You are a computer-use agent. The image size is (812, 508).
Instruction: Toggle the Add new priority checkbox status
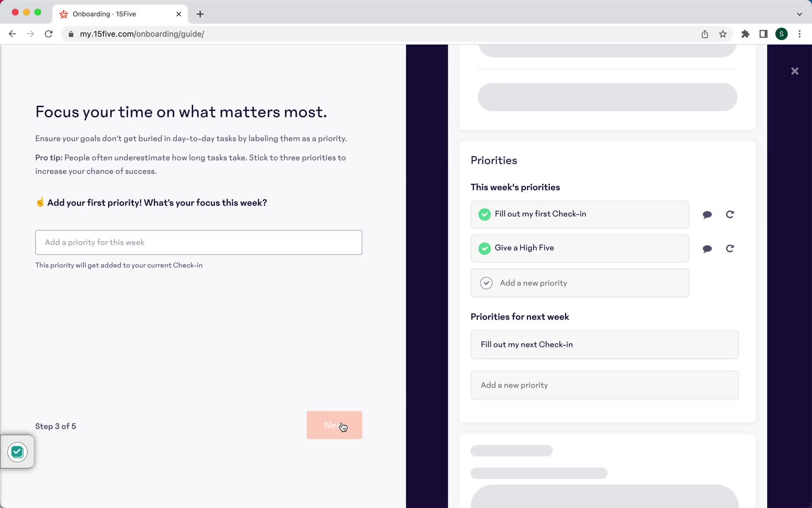coord(486,283)
